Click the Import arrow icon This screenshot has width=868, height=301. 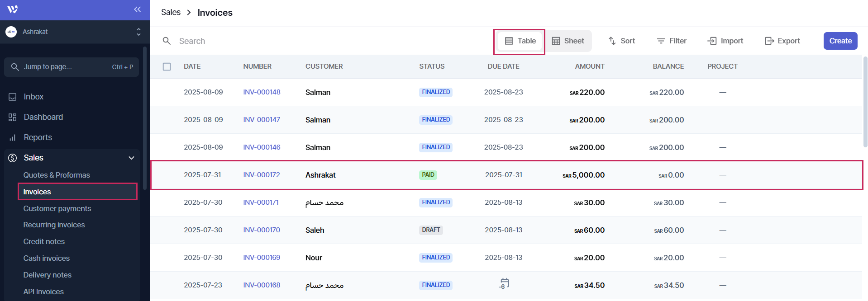[x=712, y=41]
